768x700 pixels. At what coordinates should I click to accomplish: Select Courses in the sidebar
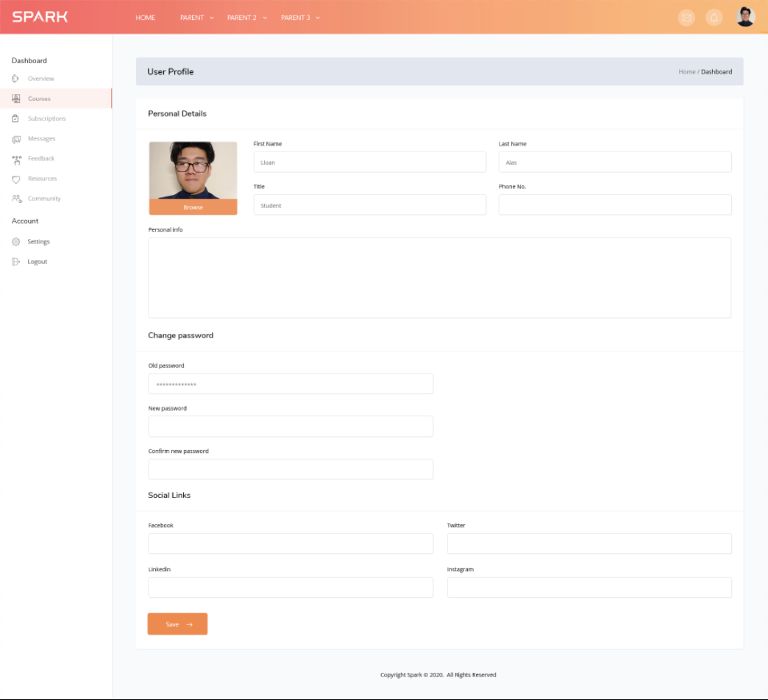tap(39, 99)
